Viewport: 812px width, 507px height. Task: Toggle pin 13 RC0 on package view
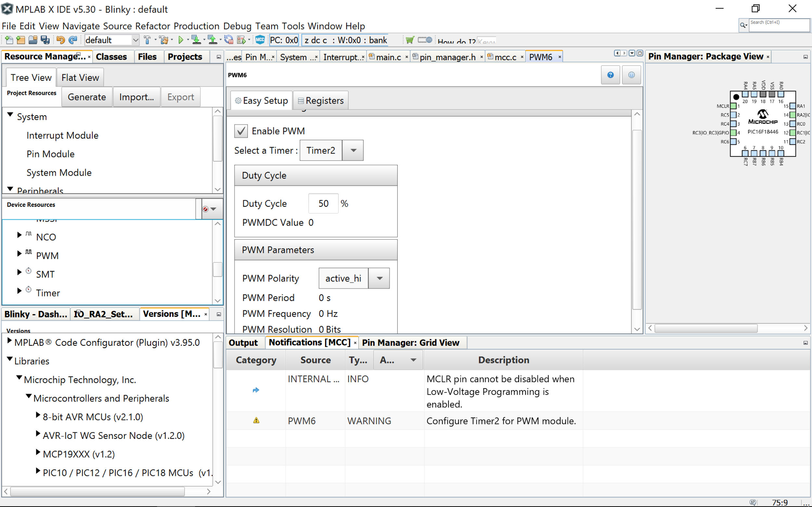[x=793, y=124]
